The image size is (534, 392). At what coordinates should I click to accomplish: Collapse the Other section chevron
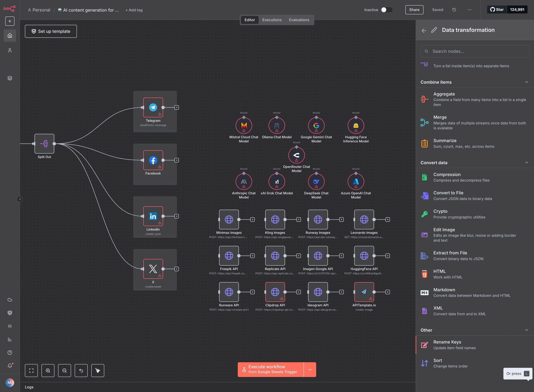coord(526,330)
